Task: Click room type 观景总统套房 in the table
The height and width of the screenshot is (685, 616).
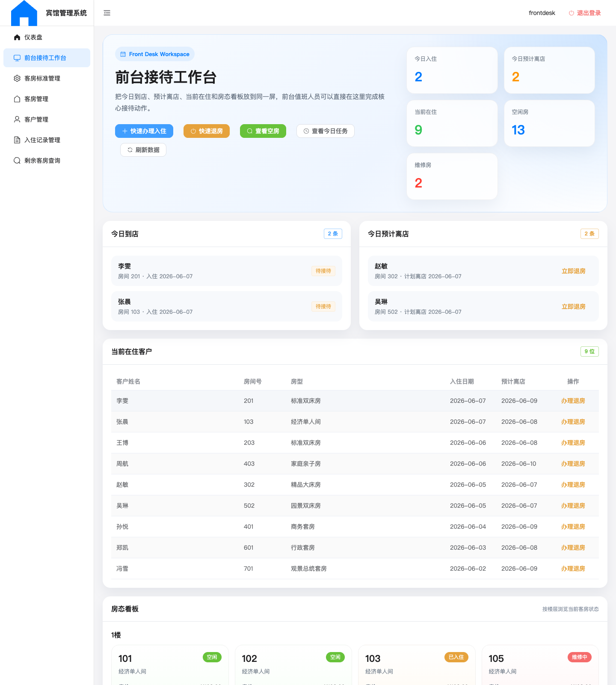Action: click(x=309, y=569)
